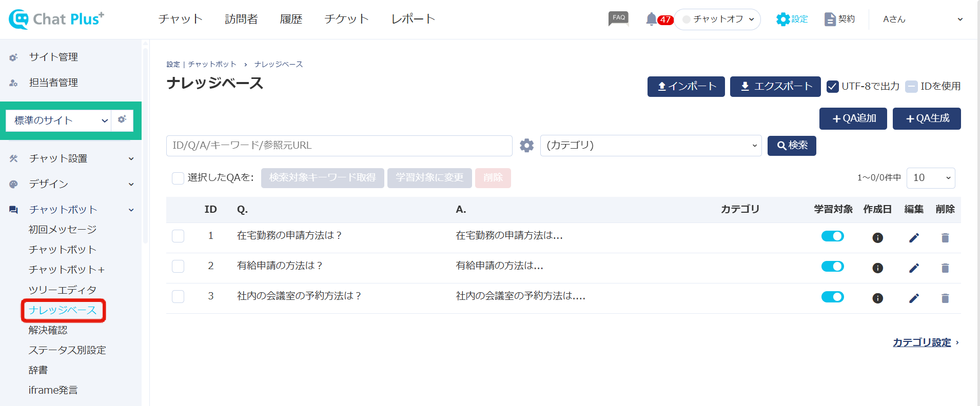Open the FAQ speech bubble icon

pyautogui.click(x=619, y=18)
